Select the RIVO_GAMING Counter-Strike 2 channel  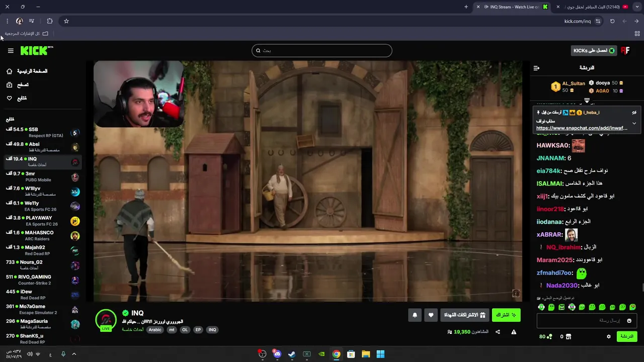(42, 280)
